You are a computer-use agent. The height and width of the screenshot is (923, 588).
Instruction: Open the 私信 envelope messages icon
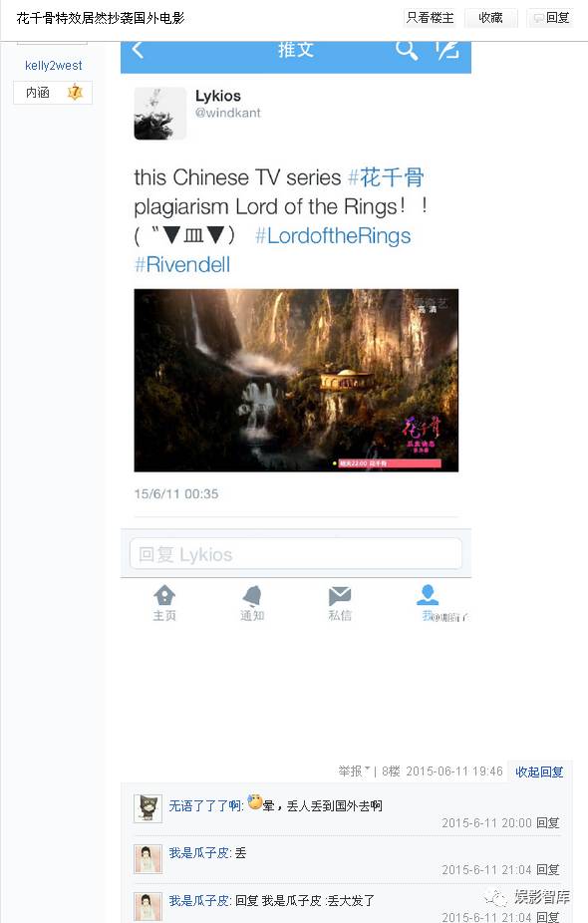pyautogui.click(x=340, y=596)
